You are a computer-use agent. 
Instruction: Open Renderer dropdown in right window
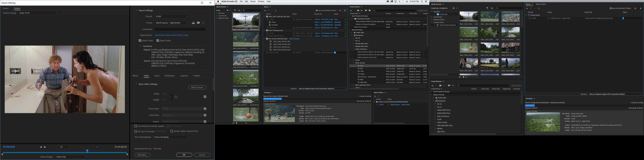coord(615,94)
